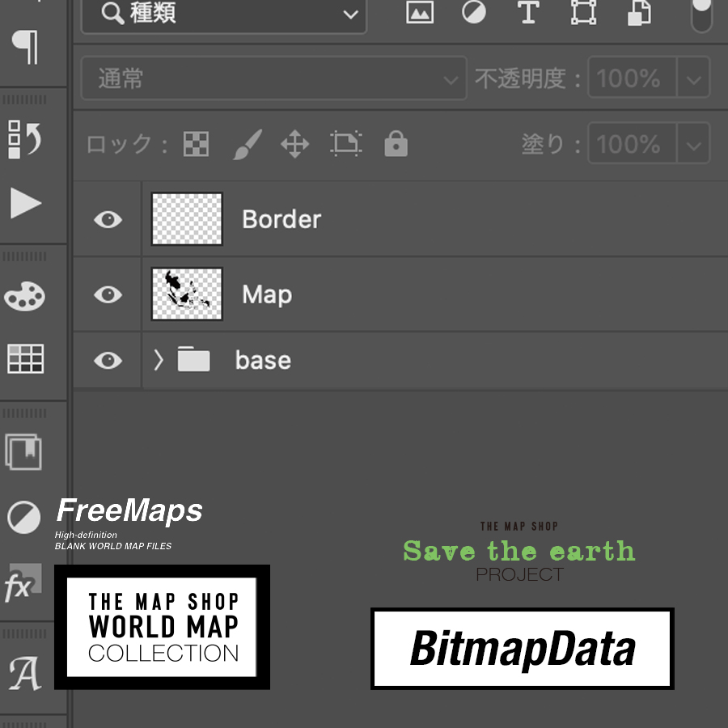Lock image pixels brush icon

coord(248,144)
